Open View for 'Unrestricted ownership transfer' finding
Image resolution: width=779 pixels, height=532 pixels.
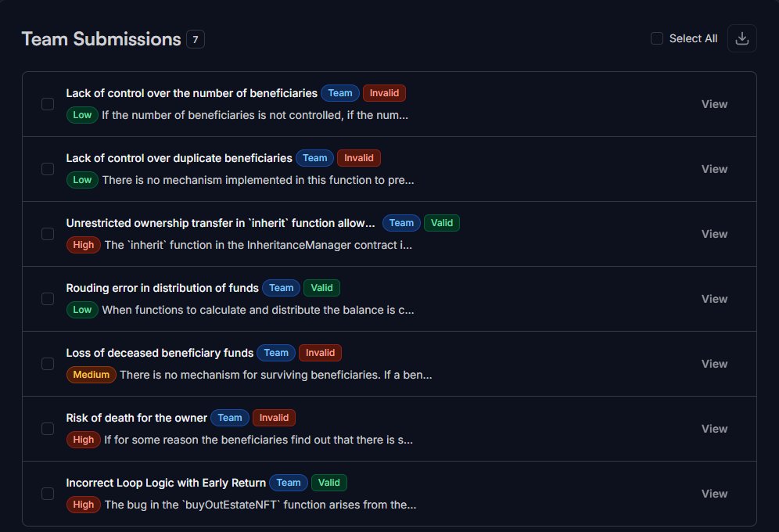click(x=714, y=234)
